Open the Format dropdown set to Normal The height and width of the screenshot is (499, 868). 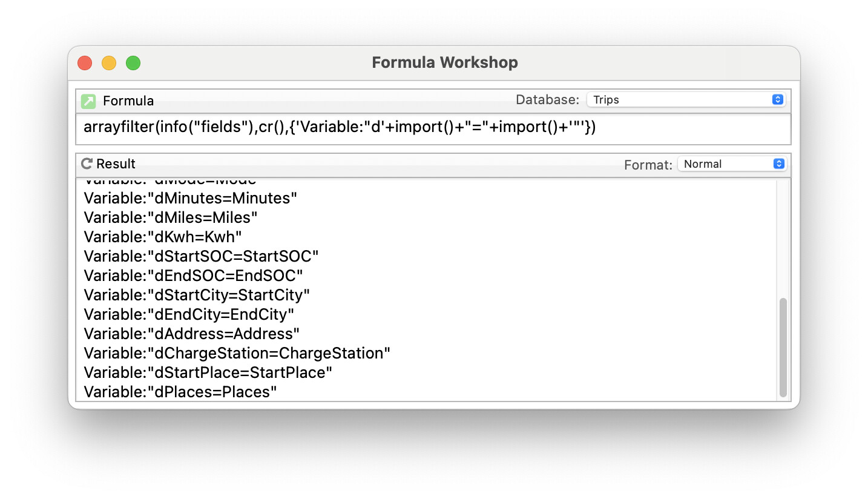[x=731, y=164]
